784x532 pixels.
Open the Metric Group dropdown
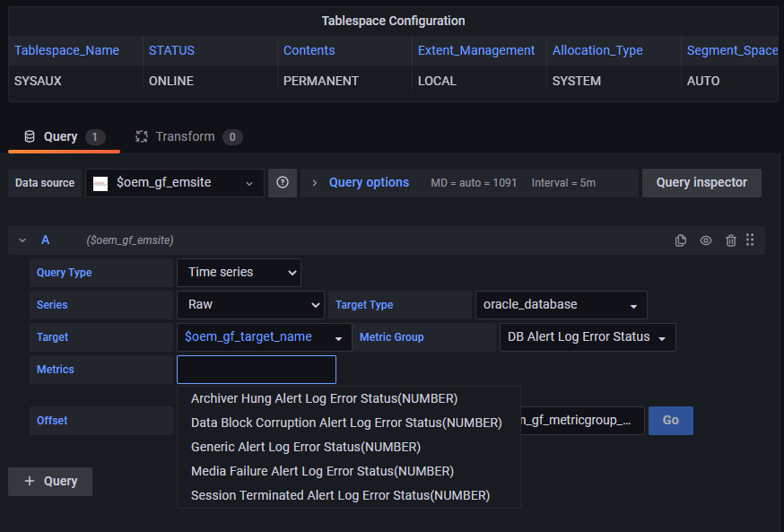(x=587, y=337)
